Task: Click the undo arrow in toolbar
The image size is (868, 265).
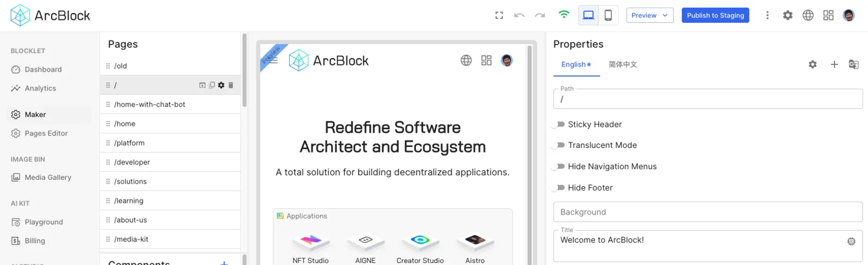Action: click(x=519, y=15)
